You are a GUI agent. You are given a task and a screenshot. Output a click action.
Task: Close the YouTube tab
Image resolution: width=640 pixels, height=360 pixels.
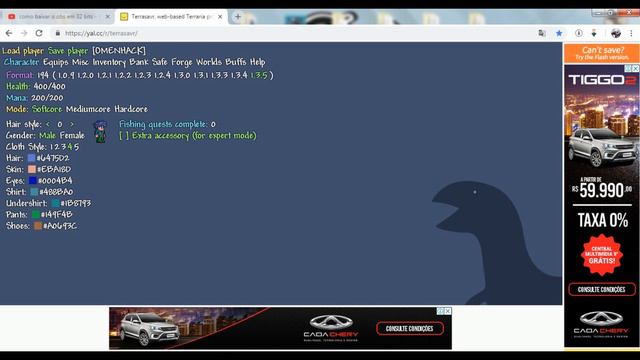(x=108, y=17)
